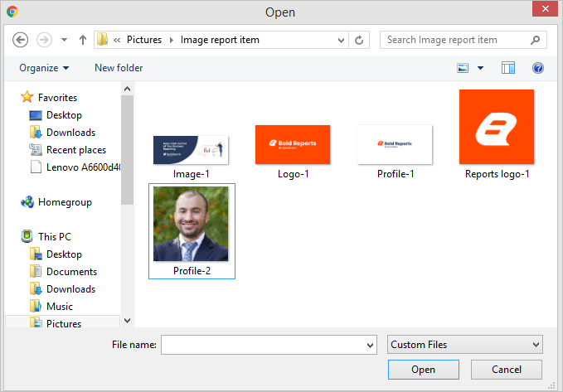Image resolution: width=563 pixels, height=392 pixels.
Task: Open the Custom Files type dropdown
Action: [x=465, y=345]
